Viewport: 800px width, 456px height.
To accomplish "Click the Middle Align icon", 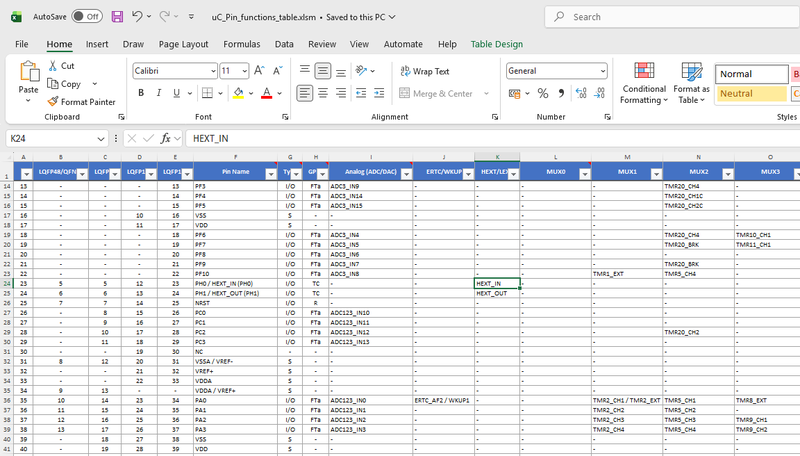I will click(x=322, y=70).
